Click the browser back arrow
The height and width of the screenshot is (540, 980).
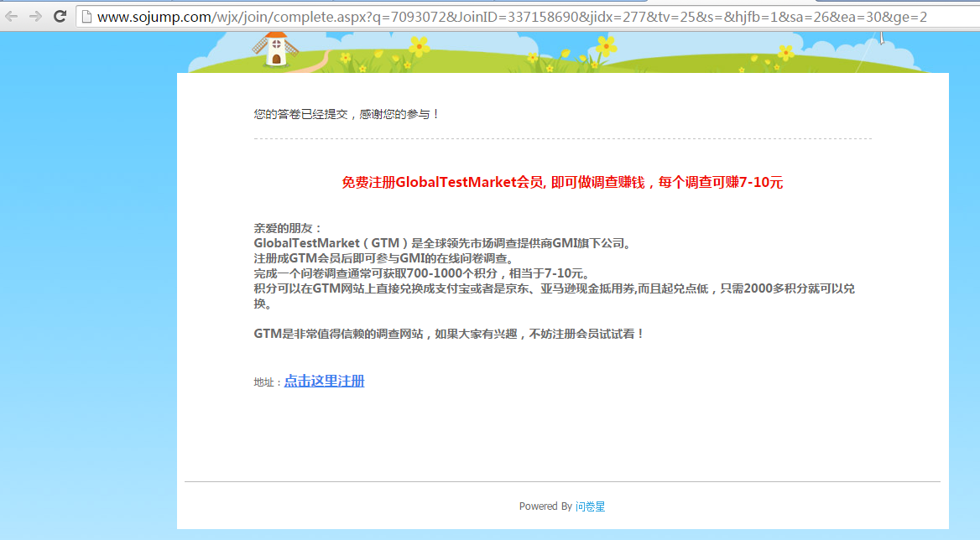(11, 16)
